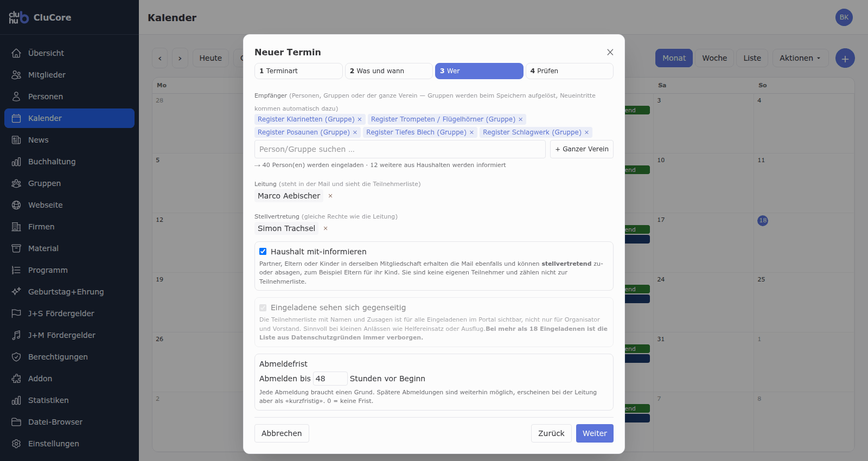Add Ganzer Verein as recipient

click(582, 149)
